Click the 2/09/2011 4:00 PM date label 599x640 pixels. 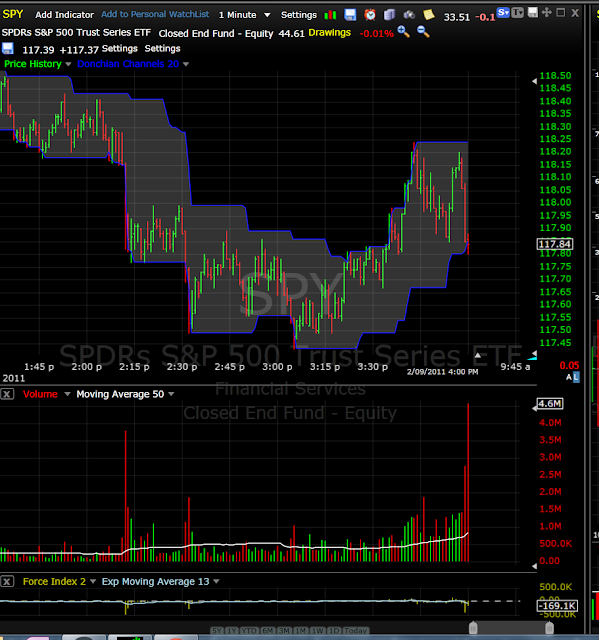(442, 372)
